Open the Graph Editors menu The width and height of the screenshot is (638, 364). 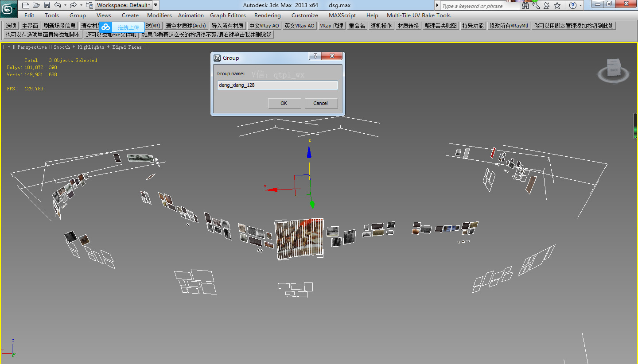228,15
